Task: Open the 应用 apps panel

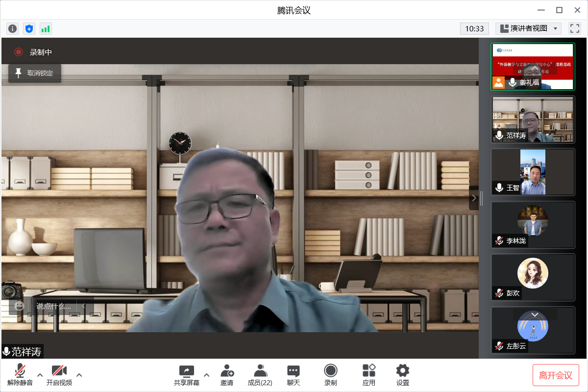Action: tap(369, 375)
